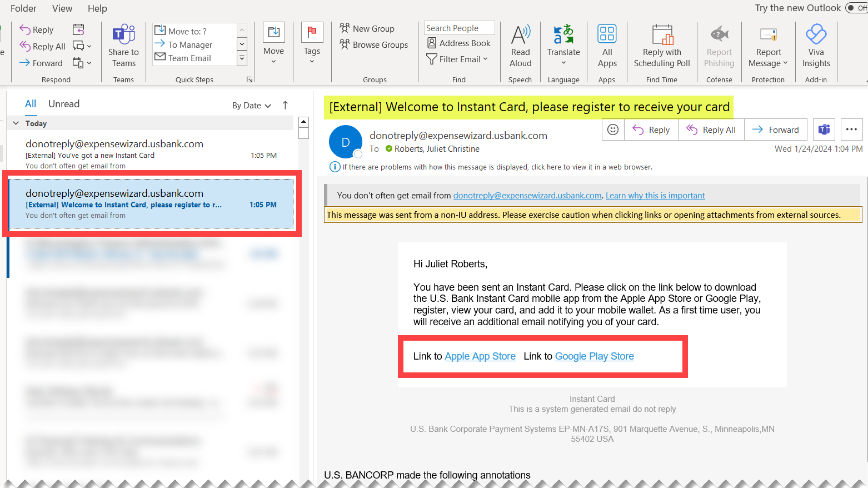Open the Translate menu
Viewport: 868px width, 488px height.
(563, 46)
